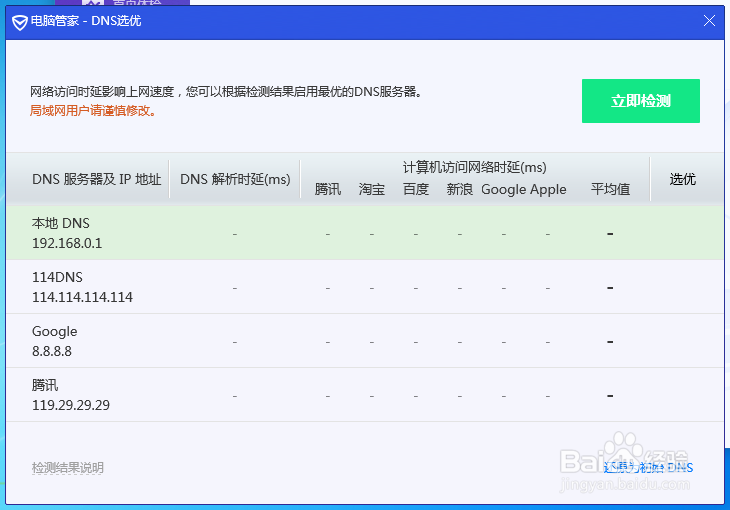Click the 平均值 column header

pos(610,190)
